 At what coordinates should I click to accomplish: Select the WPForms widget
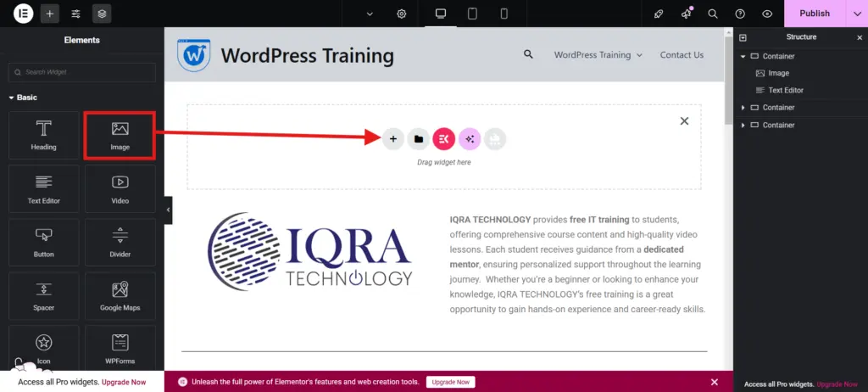[120, 348]
